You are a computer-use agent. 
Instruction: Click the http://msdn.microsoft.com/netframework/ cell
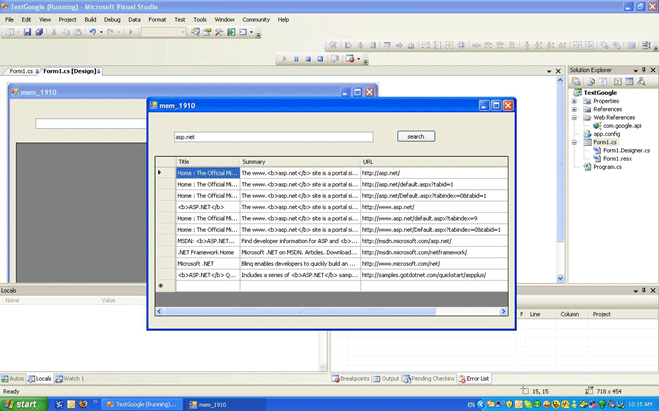click(434, 252)
